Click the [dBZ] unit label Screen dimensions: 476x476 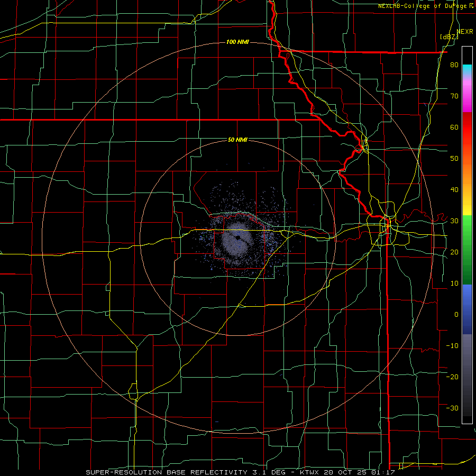[449, 37]
